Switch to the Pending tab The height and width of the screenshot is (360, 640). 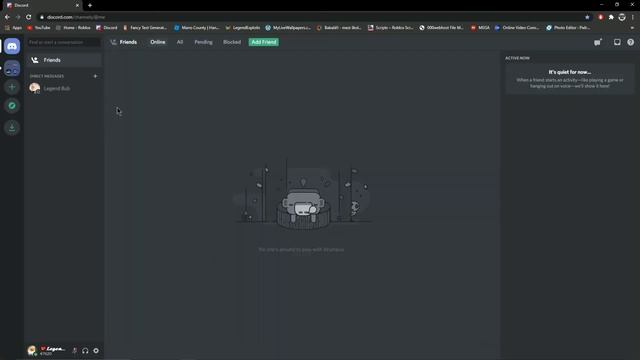[x=203, y=42]
